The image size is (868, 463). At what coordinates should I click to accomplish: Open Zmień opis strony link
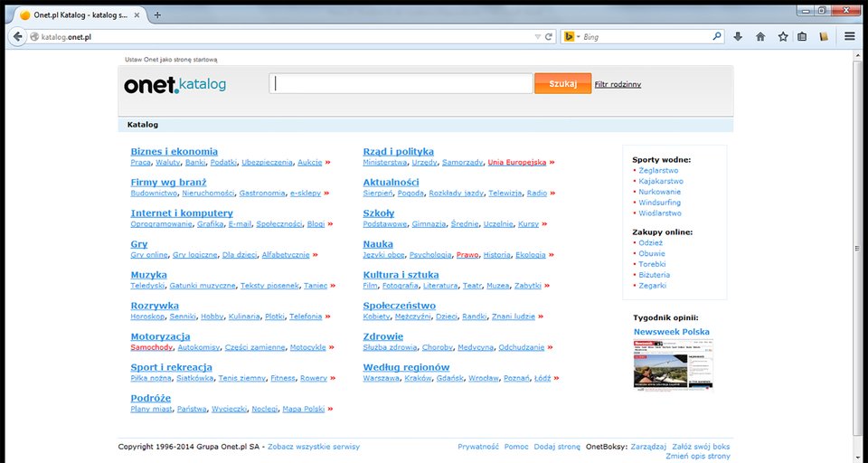tap(697, 457)
